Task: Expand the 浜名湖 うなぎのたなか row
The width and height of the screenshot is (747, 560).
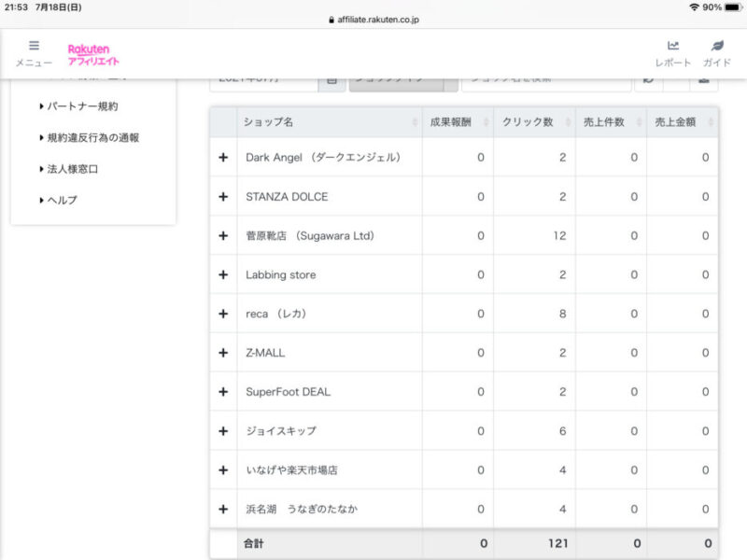Action: point(223,509)
